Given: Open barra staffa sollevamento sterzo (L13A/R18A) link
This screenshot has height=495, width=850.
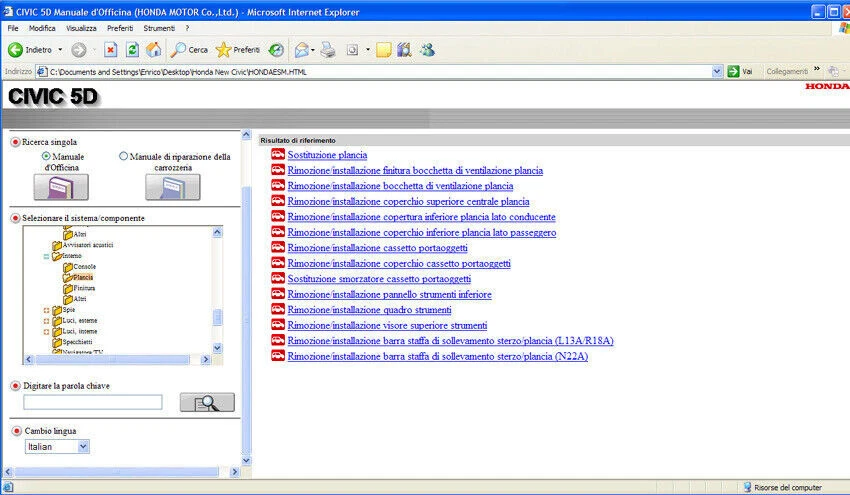Looking at the screenshot, I should [450, 340].
